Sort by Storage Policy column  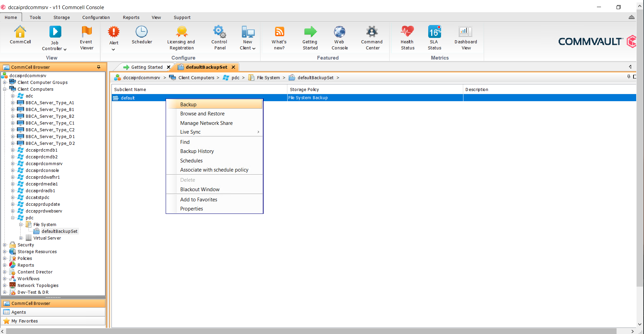pyautogui.click(x=375, y=89)
